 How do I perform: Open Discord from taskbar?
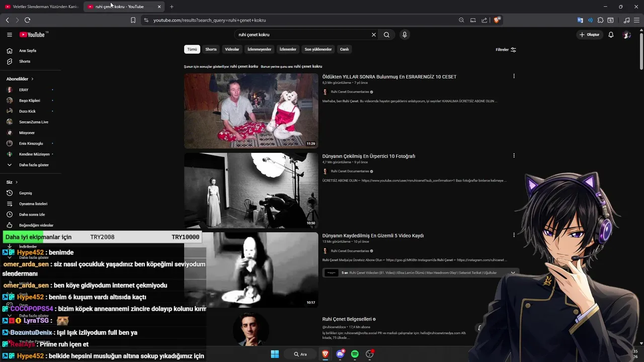tap(340, 354)
